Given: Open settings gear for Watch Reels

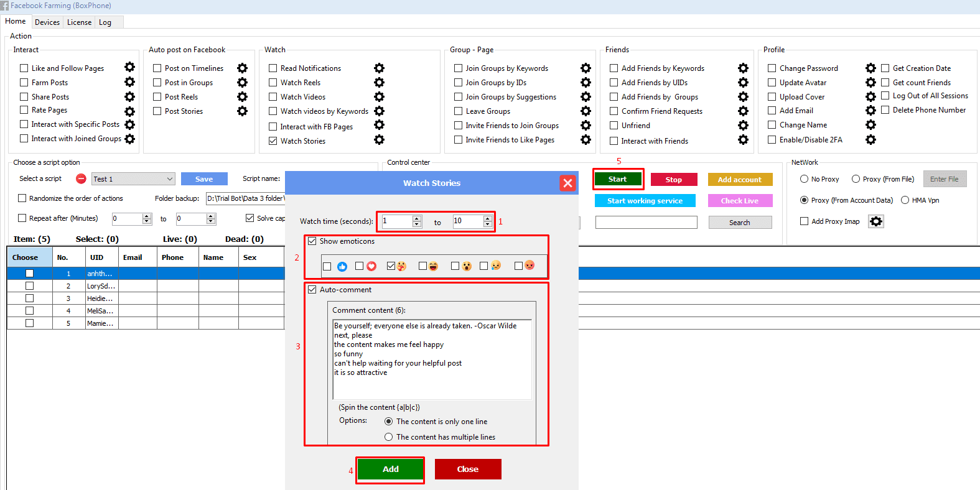Looking at the screenshot, I should click(x=379, y=82).
